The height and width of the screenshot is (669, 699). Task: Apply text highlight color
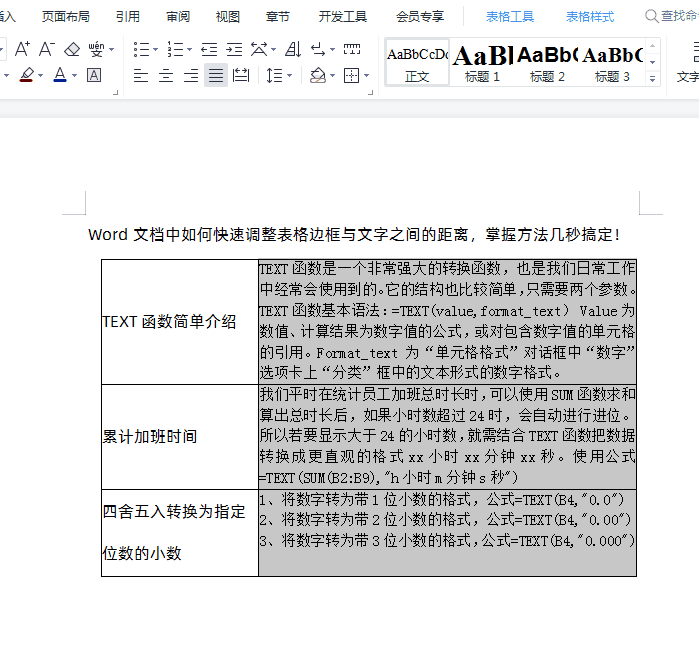click(27, 75)
